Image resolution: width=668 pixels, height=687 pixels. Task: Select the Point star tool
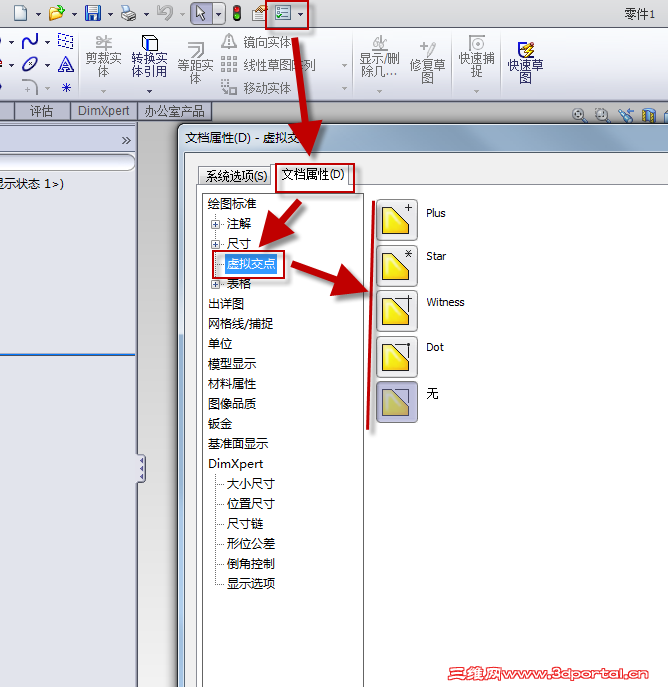click(x=66, y=88)
